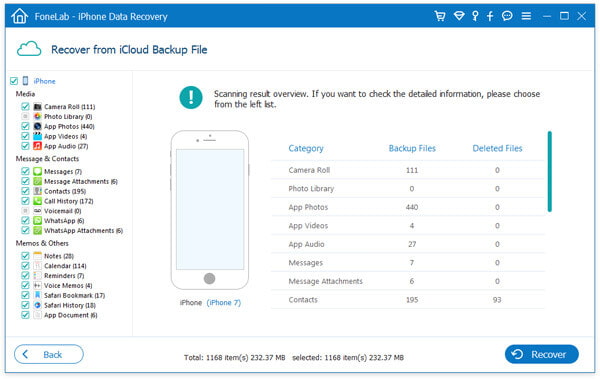The image size is (600, 379).
Task: Click the Backup Files column header
Action: tap(412, 149)
